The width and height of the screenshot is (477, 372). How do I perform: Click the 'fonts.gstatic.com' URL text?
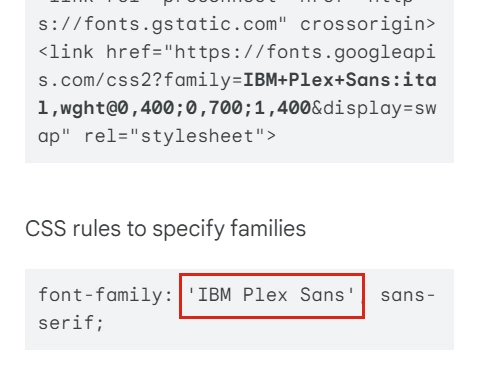[x=180, y=25]
